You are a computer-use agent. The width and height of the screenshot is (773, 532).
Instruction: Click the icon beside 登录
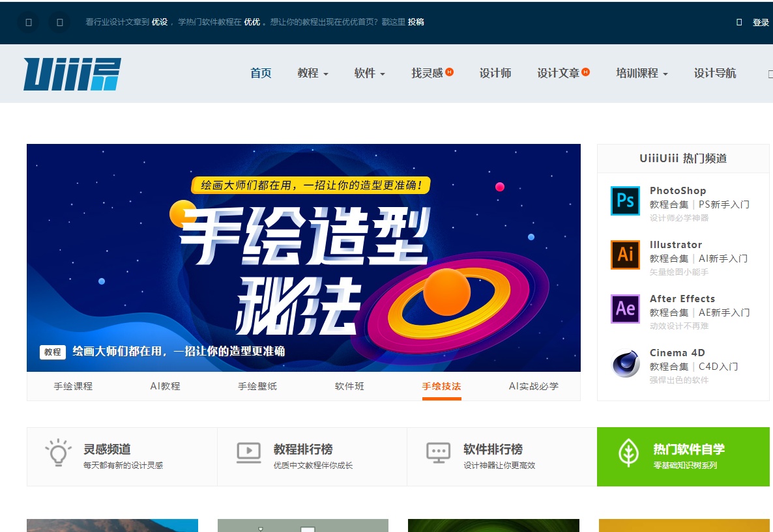[739, 22]
